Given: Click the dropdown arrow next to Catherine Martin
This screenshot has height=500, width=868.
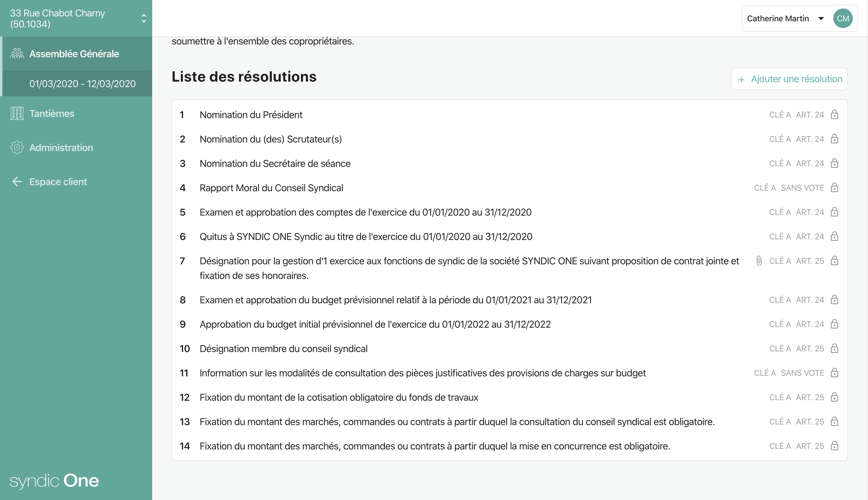Looking at the screenshot, I should pyautogui.click(x=821, y=19).
